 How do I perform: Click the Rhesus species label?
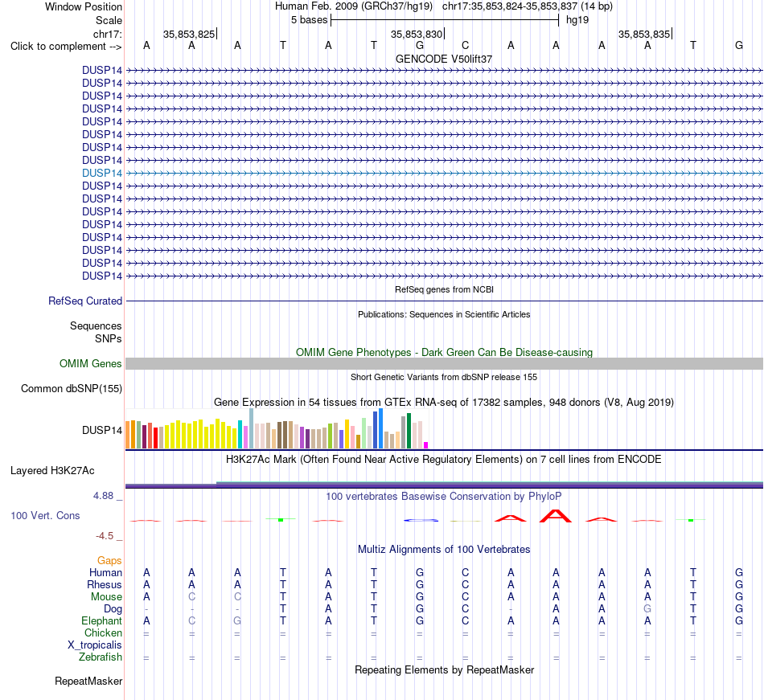[x=105, y=584]
